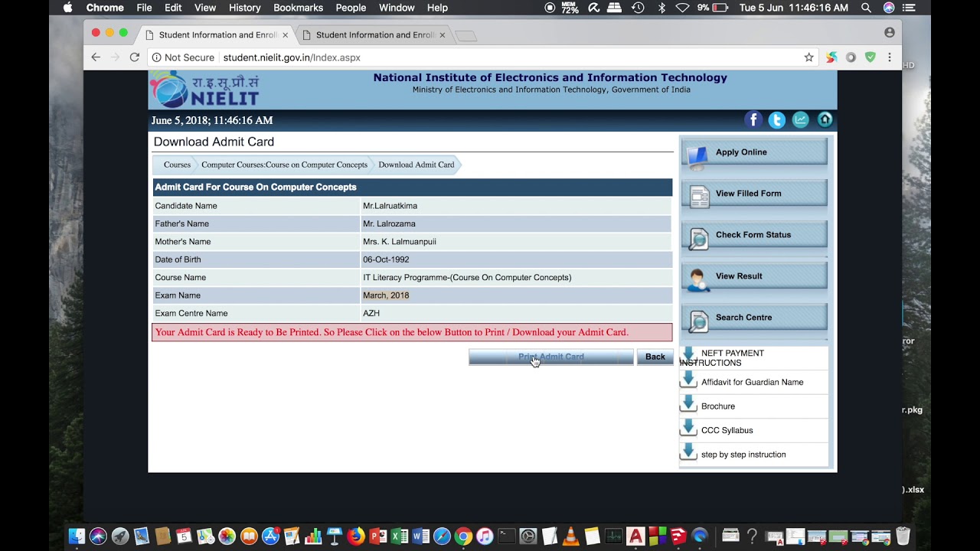Click the Siri icon in menu bar
The image size is (980, 551).
pyautogui.click(x=888, y=8)
